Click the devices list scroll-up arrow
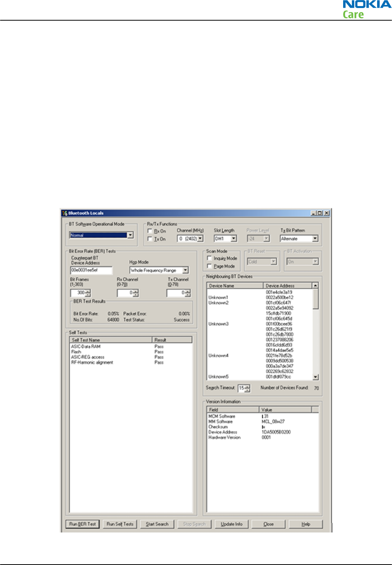The width and height of the screenshot is (392, 565). [x=315, y=285]
